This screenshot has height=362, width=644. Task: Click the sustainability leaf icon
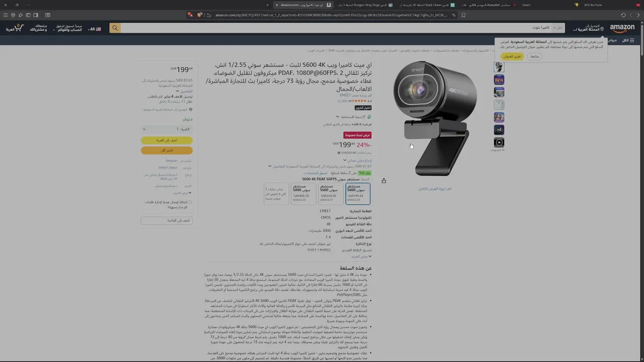click(369, 117)
